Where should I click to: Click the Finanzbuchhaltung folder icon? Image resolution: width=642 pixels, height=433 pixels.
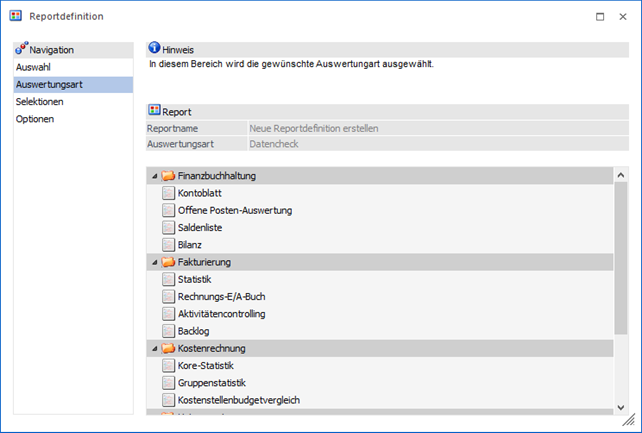[168, 176]
